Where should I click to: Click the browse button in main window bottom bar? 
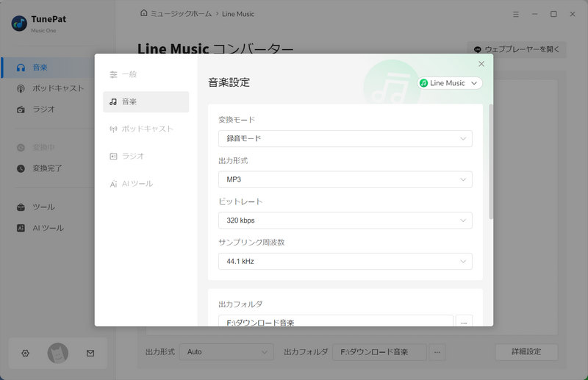pyautogui.click(x=437, y=352)
